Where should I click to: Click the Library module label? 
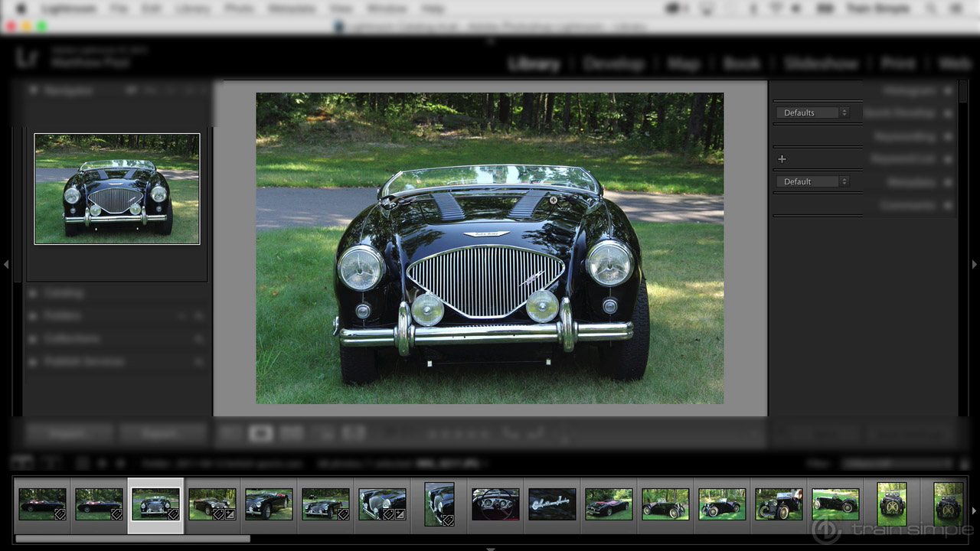click(x=534, y=64)
